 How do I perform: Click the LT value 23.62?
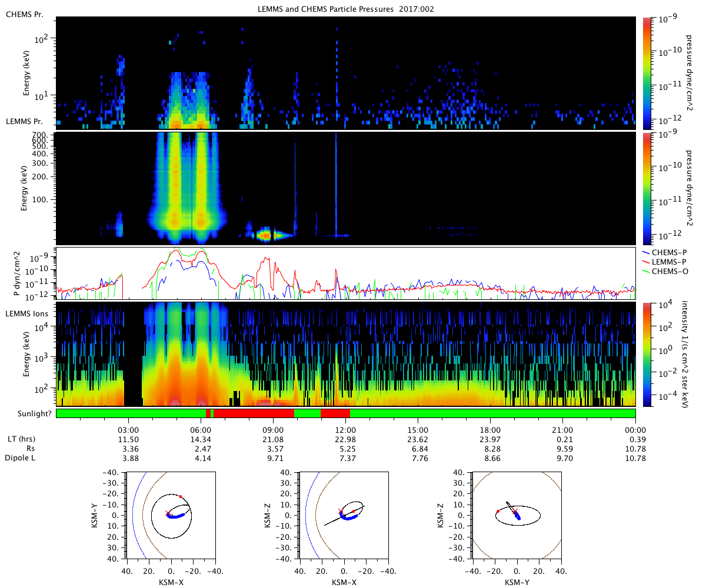point(418,439)
